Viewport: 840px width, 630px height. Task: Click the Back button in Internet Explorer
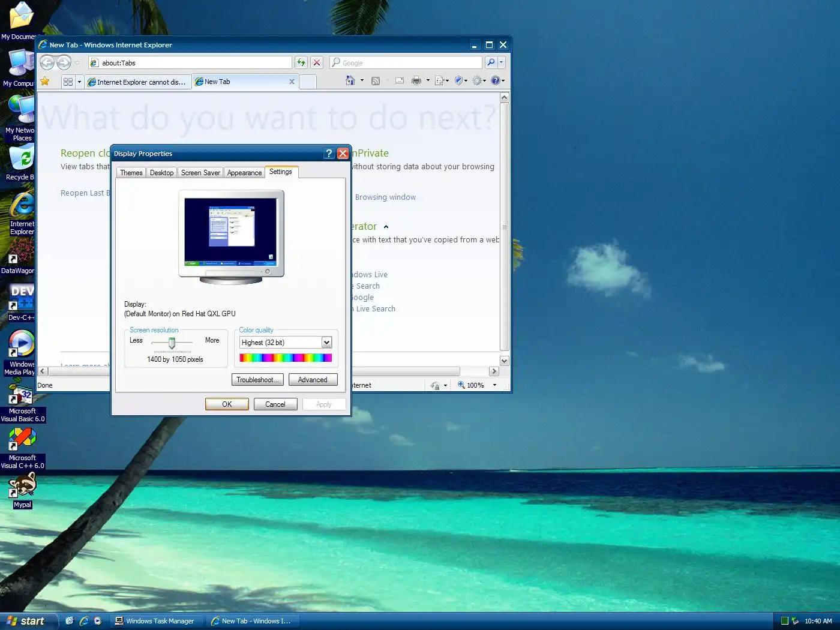47,62
